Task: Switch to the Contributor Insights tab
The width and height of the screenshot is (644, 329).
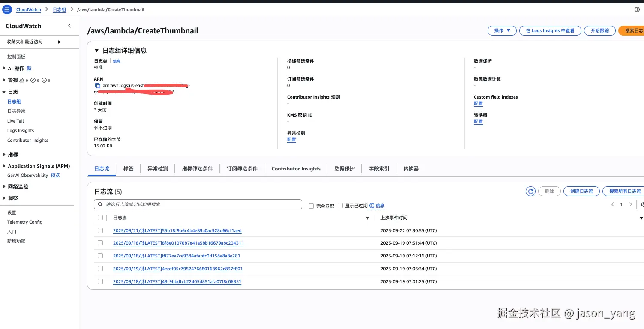Action: (x=296, y=169)
